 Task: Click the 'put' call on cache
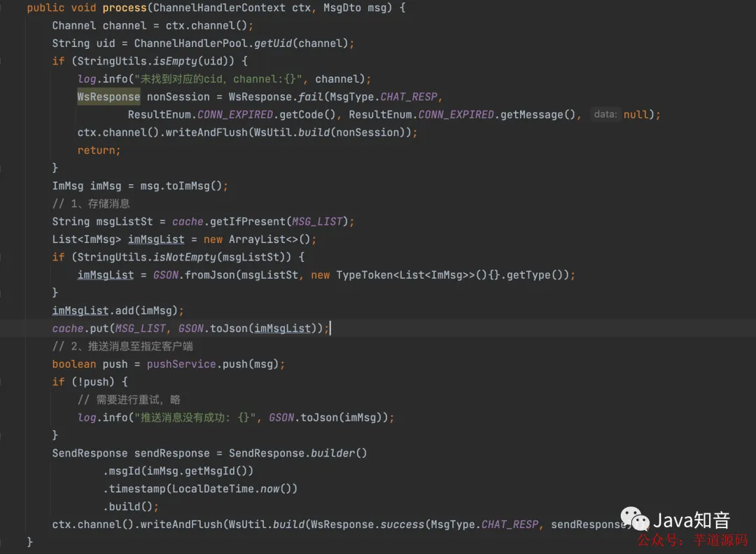pos(99,328)
